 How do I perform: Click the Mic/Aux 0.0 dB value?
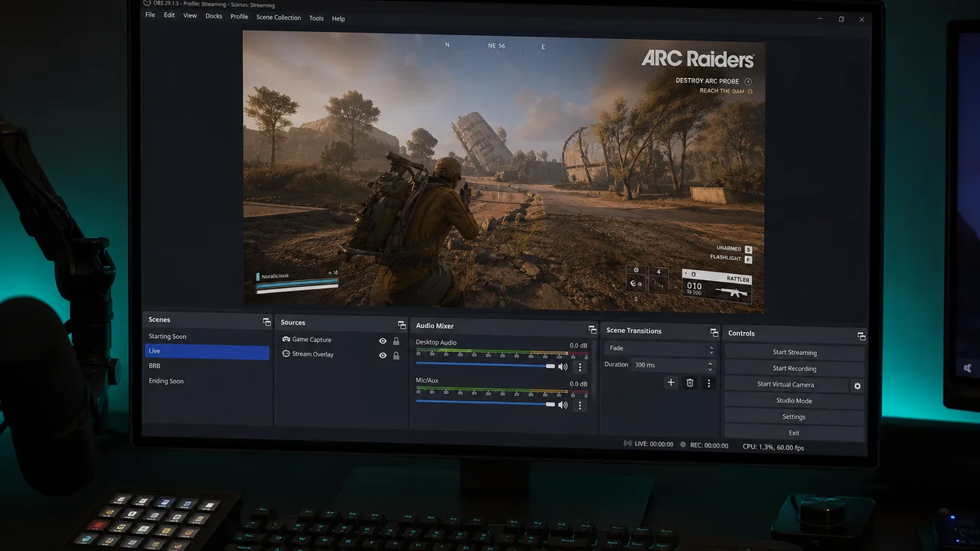pyautogui.click(x=578, y=384)
